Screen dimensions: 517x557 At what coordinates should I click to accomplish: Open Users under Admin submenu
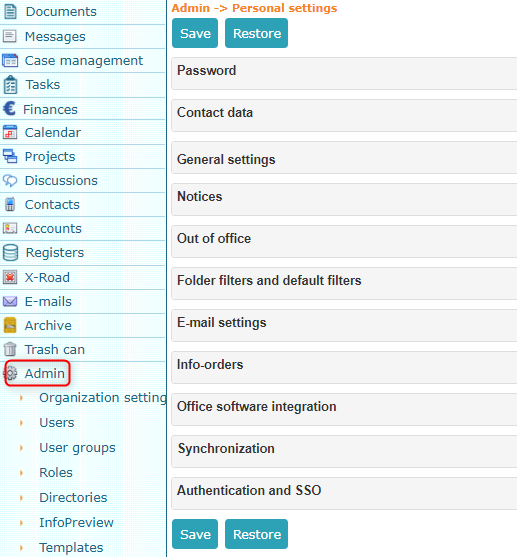[57, 422]
